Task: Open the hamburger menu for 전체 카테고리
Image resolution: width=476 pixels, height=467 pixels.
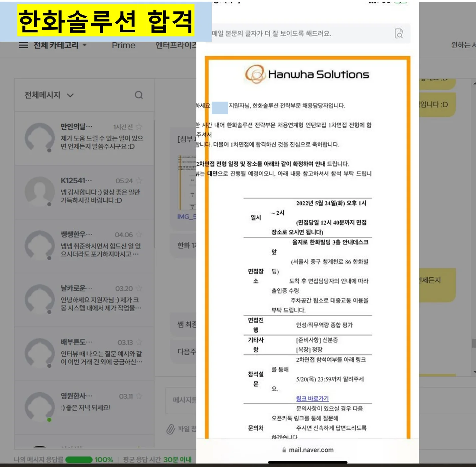Action: [24, 45]
